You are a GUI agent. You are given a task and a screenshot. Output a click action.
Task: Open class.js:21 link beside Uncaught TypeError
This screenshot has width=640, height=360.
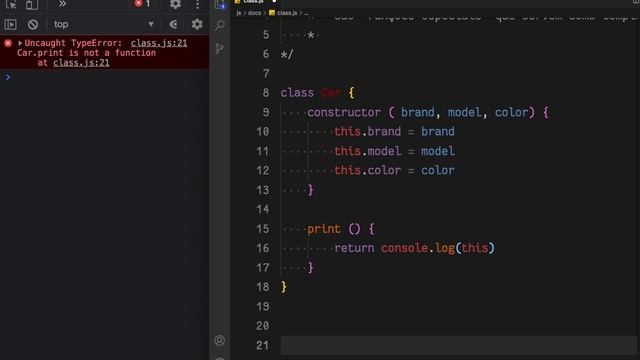tap(159, 43)
